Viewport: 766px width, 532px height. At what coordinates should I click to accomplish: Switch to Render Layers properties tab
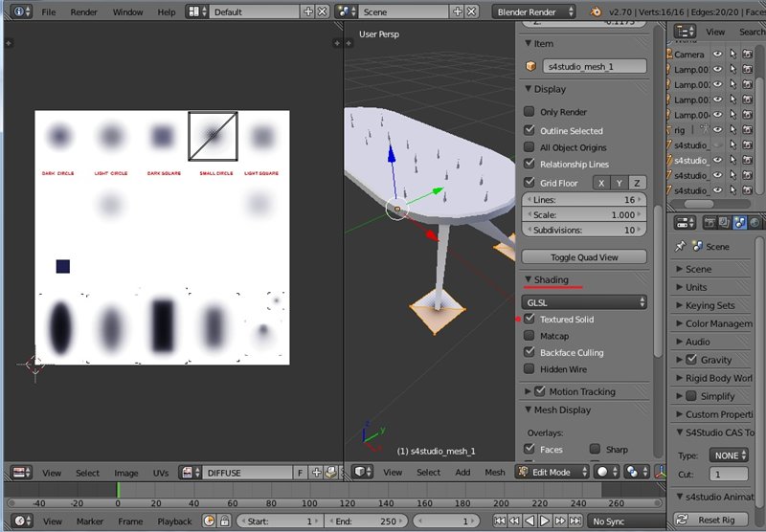[725, 223]
